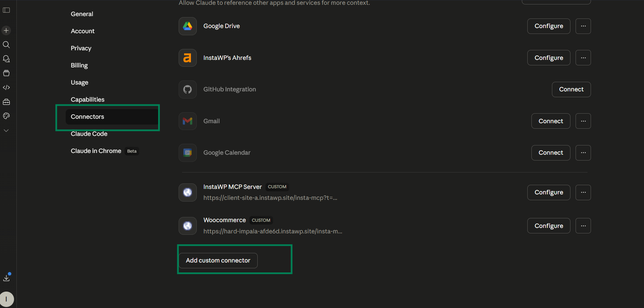Image resolution: width=644 pixels, height=308 pixels.
Task: Open more options for Woocommerce connector
Action: 583,226
